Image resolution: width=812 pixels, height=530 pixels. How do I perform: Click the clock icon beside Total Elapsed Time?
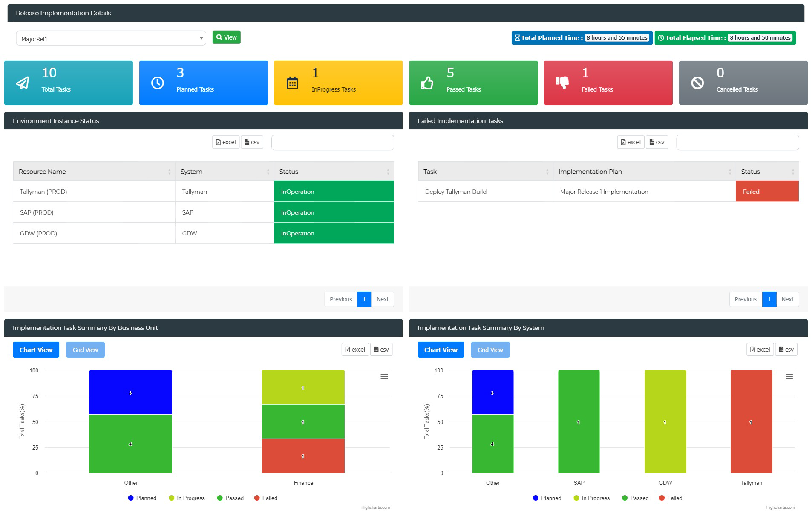click(x=661, y=38)
